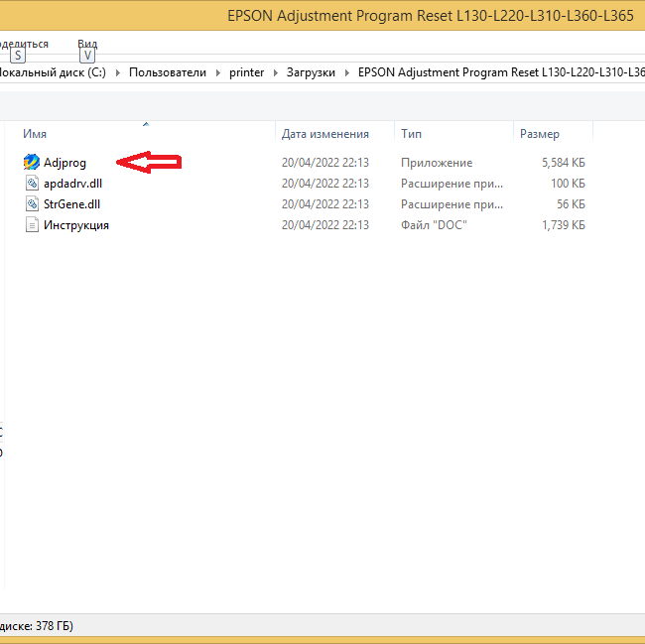Select the Инструкция document icon
Screen dimensions: 645x644
[32, 225]
